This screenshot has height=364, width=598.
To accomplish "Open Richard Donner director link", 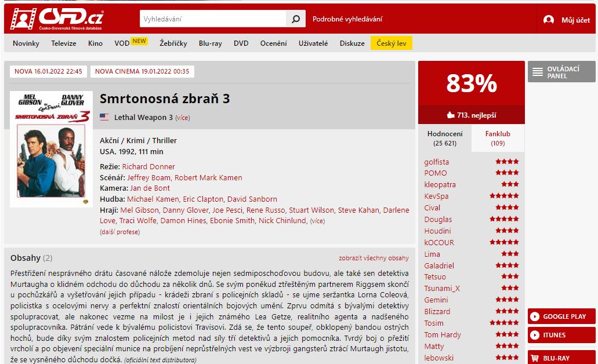I will coord(148,166).
